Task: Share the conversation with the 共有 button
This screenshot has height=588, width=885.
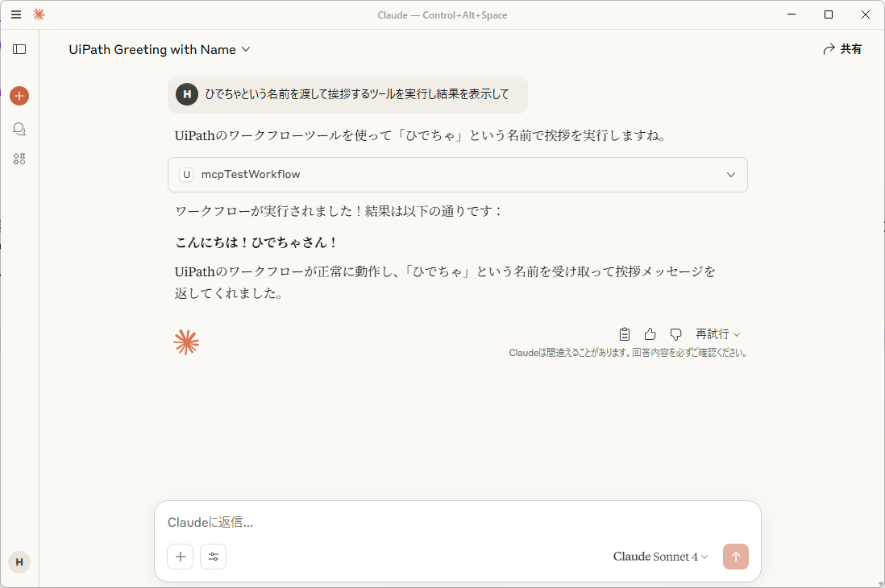Action: (x=842, y=49)
